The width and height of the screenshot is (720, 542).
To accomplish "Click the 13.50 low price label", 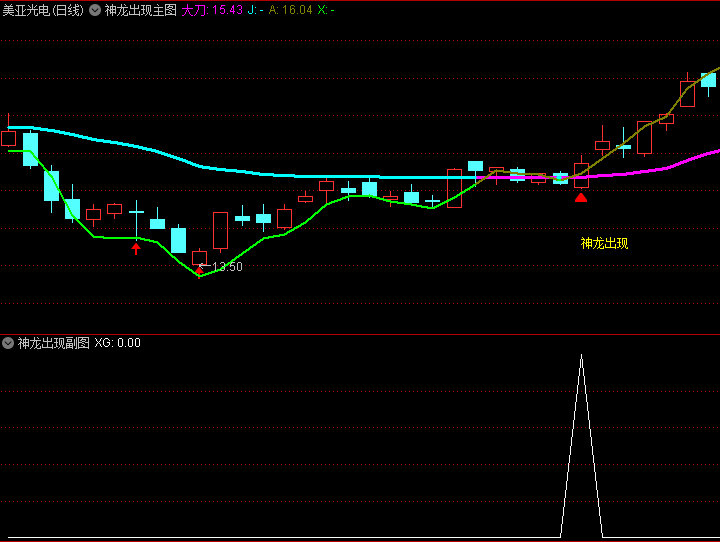I will pyautogui.click(x=227, y=266).
